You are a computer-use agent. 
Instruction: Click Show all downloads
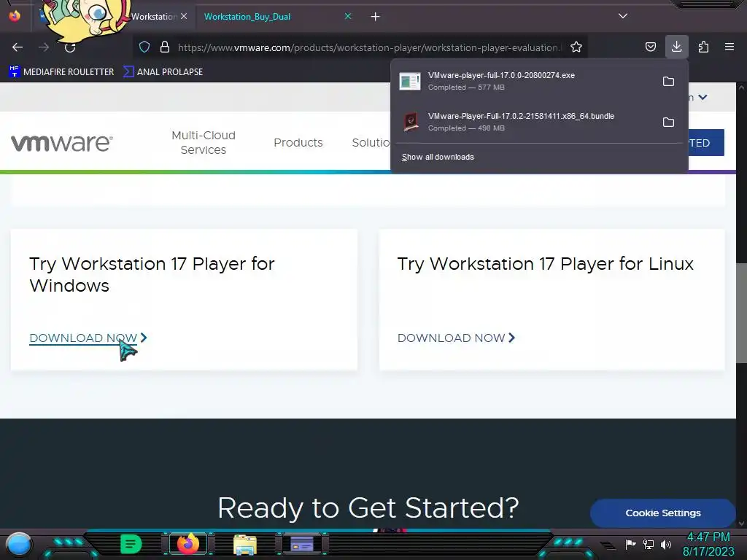(438, 157)
